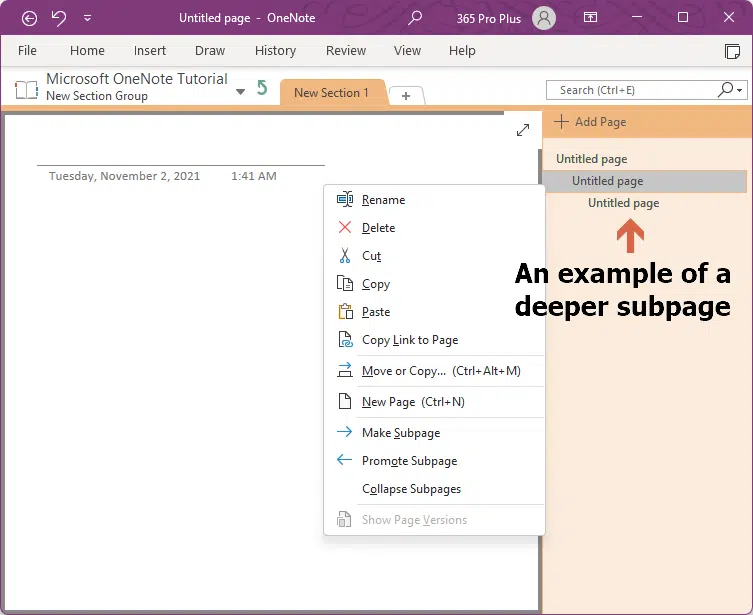Switch to the View ribbon tab
Viewport: 753px width, 615px height.
[407, 50]
